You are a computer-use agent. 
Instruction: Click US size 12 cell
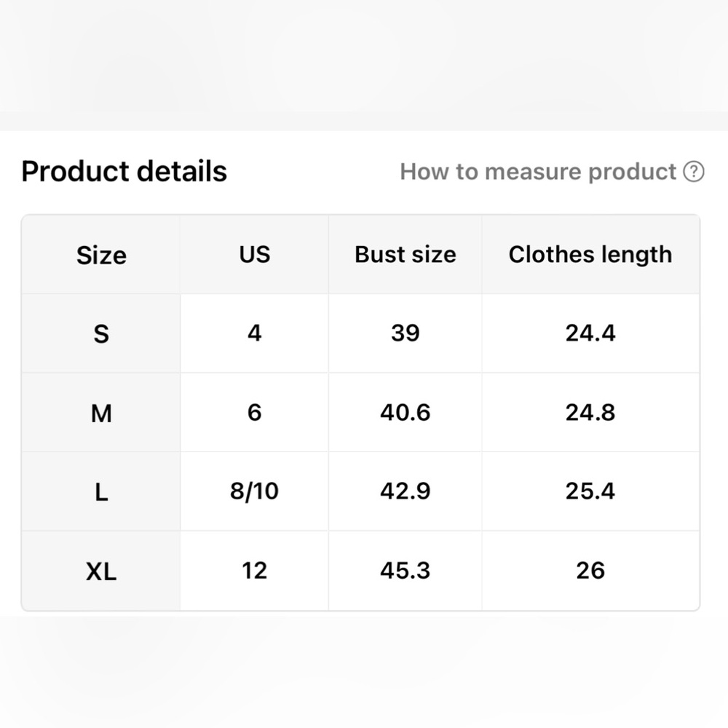254,570
